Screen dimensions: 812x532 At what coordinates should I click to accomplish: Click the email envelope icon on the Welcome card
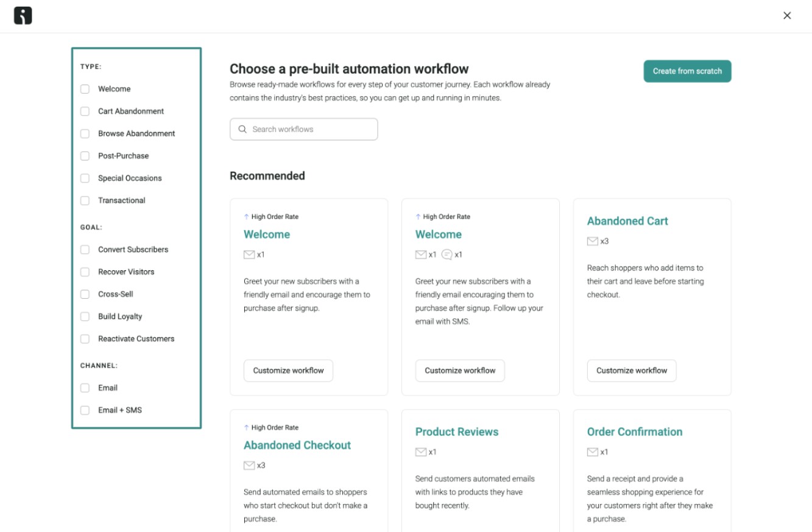pos(249,254)
